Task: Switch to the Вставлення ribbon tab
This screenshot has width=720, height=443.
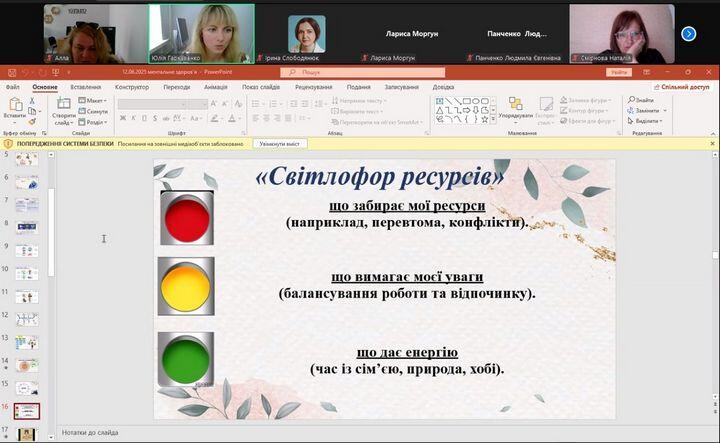Action: 86,87
